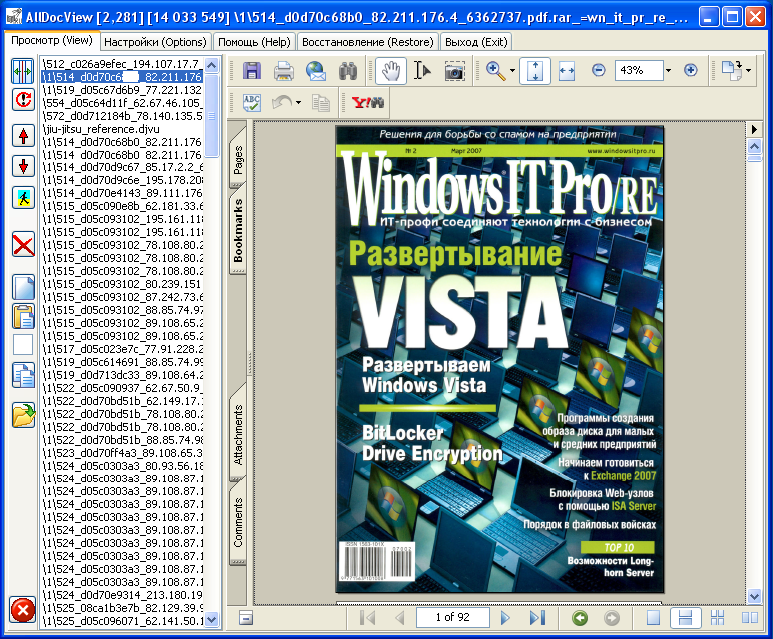Open Восстановление (Restore) tab
This screenshot has height=639, width=773.
pyautogui.click(x=368, y=42)
